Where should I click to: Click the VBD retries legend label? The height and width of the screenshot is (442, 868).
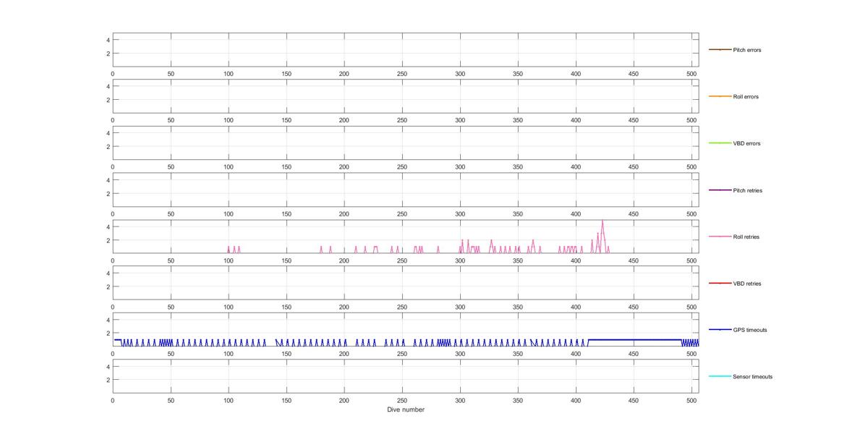coord(746,284)
